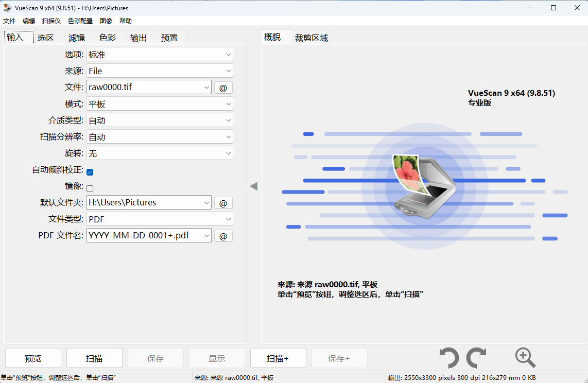Click the 扫描 button
The height and width of the screenshot is (383, 588).
94,358
